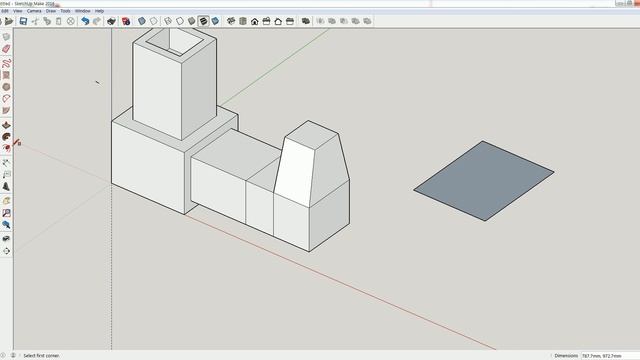Set Top view

pyautogui.click(x=243, y=21)
